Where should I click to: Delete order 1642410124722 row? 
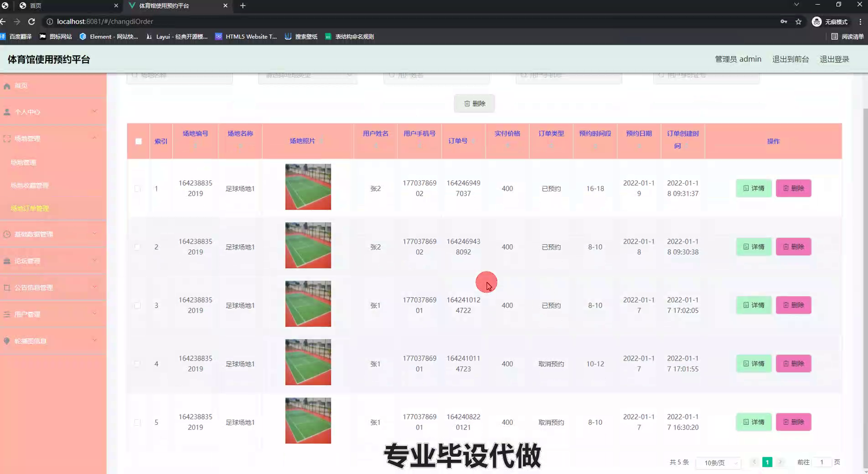[793, 305]
